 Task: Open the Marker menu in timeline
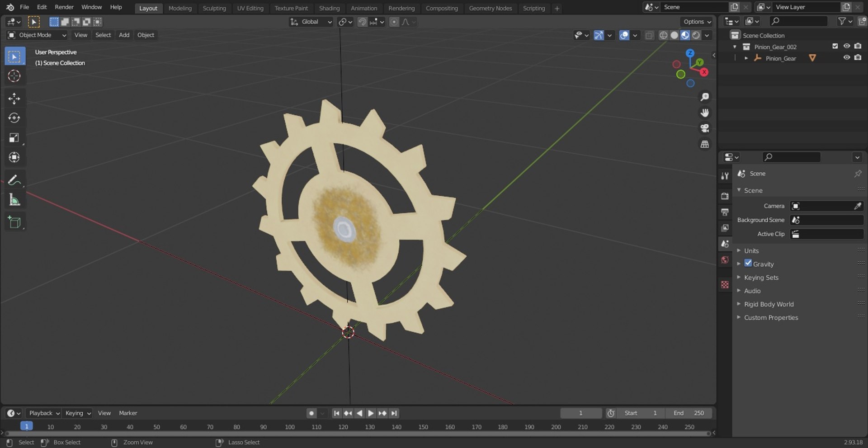click(x=128, y=413)
